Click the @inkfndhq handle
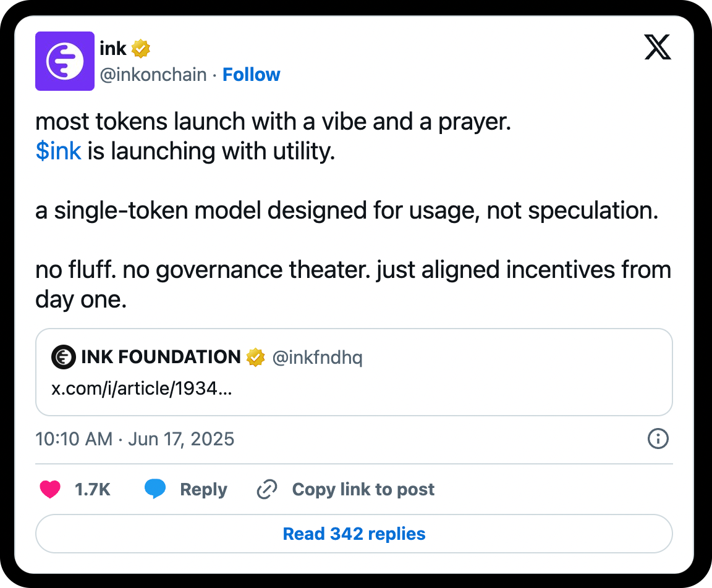 pyautogui.click(x=317, y=357)
